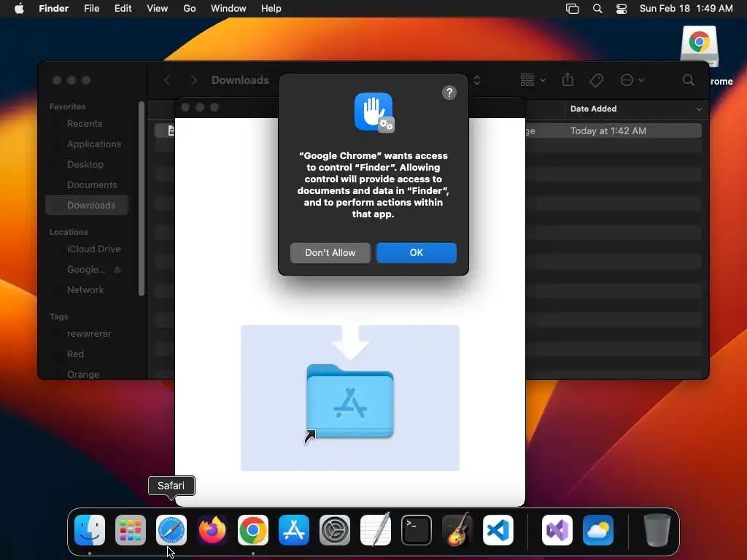Click Tags icon in Finder toolbar
The height and width of the screenshot is (560, 747).
(x=597, y=80)
